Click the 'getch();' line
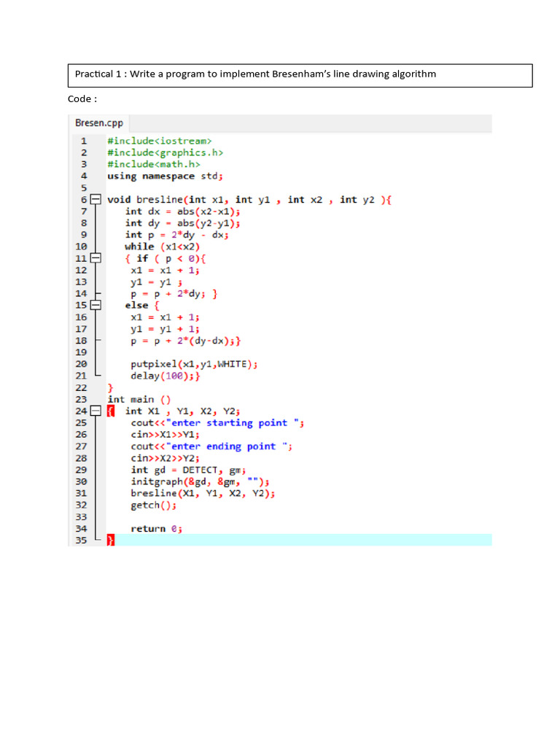The width and height of the screenshot is (560, 747). tap(154, 505)
